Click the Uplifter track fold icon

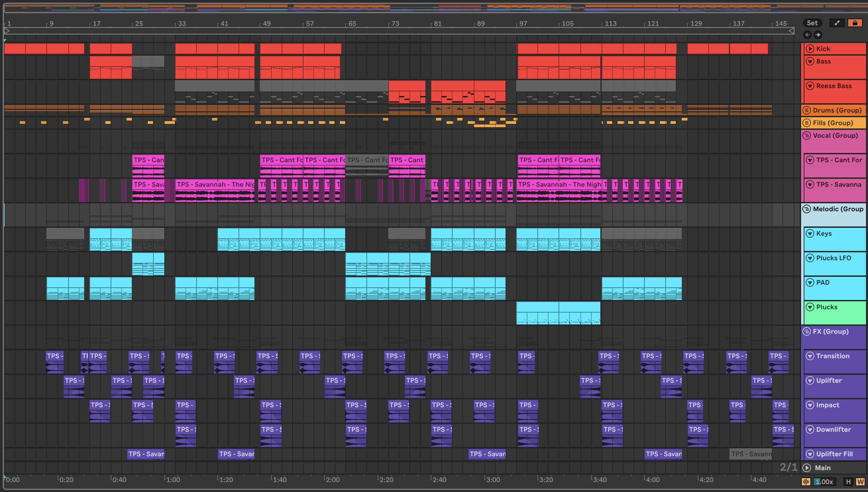(810, 380)
